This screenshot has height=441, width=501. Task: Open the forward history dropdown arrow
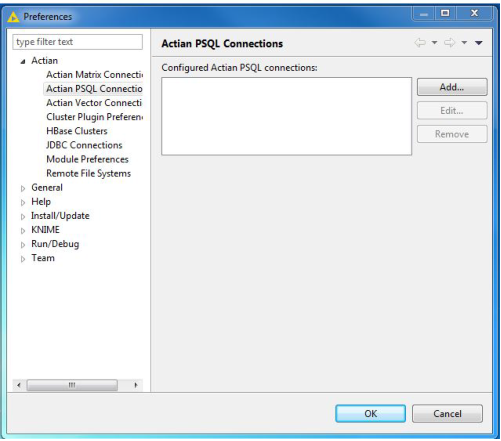464,43
